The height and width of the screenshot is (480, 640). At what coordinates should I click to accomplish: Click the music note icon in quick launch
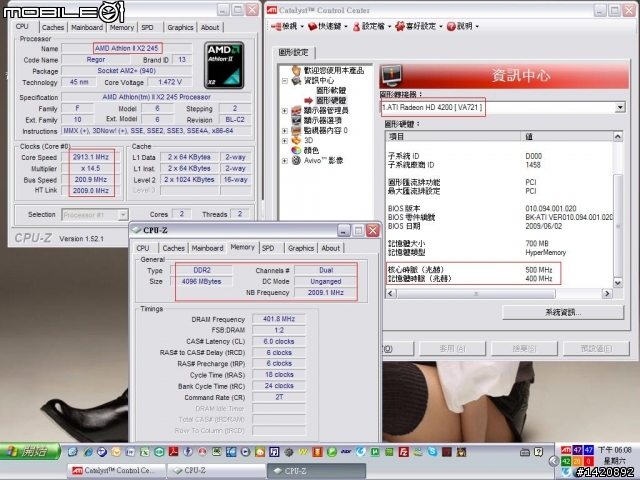click(274, 452)
